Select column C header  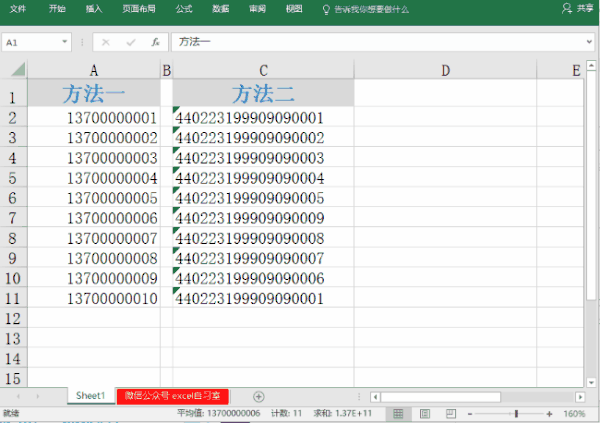263,70
